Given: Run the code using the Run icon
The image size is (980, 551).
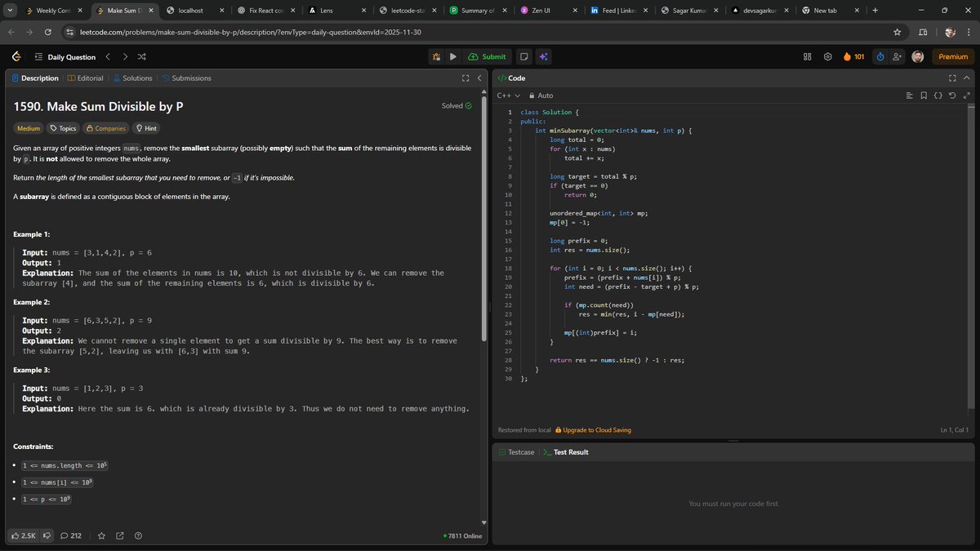Looking at the screenshot, I should (x=452, y=56).
